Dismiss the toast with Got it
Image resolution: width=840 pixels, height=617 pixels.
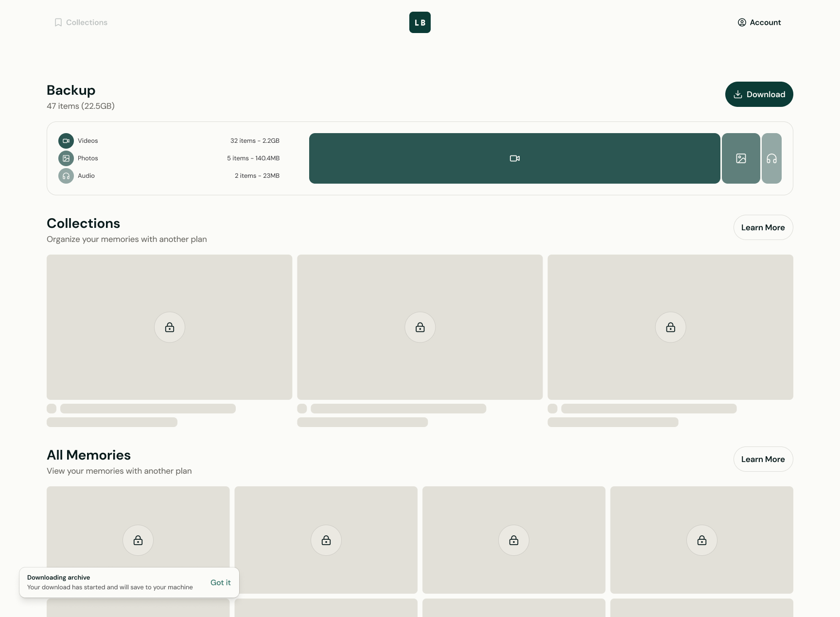coord(221,583)
